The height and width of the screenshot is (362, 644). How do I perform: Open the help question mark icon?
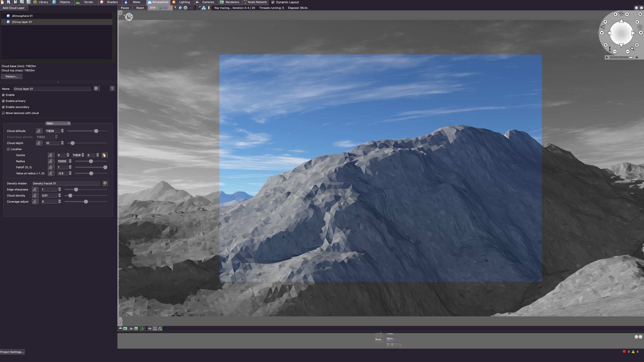coord(112,88)
